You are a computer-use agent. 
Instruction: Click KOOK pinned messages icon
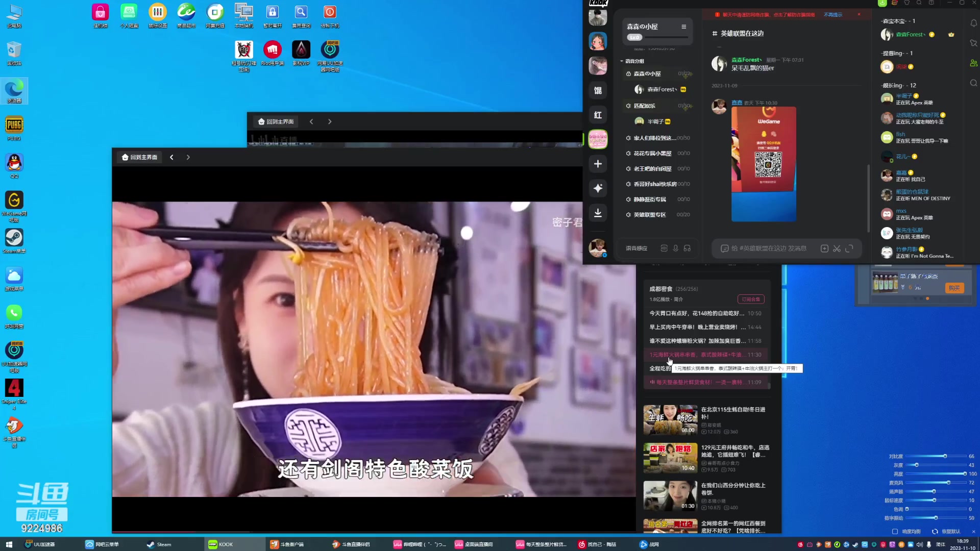click(x=973, y=43)
